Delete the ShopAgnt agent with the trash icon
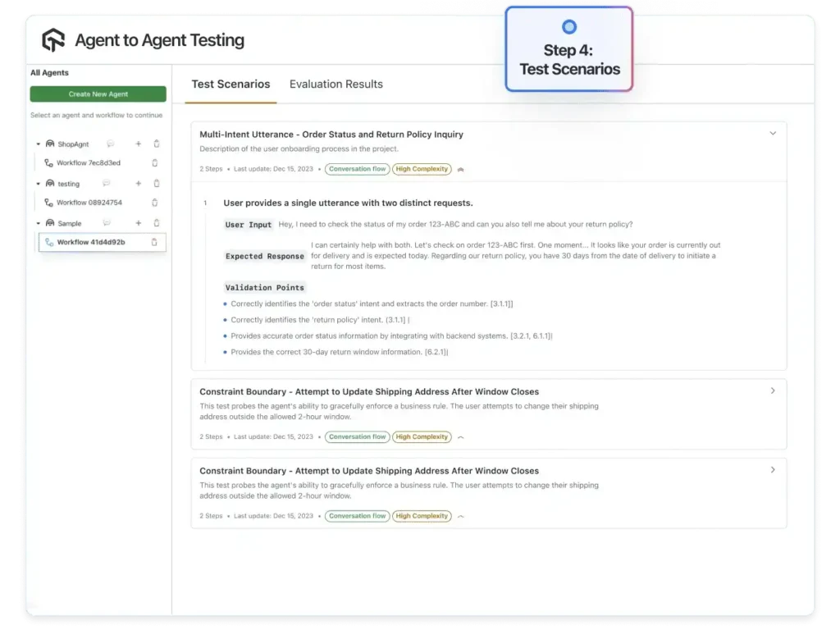This screenshot has height=630, width=840. [156, 144]
